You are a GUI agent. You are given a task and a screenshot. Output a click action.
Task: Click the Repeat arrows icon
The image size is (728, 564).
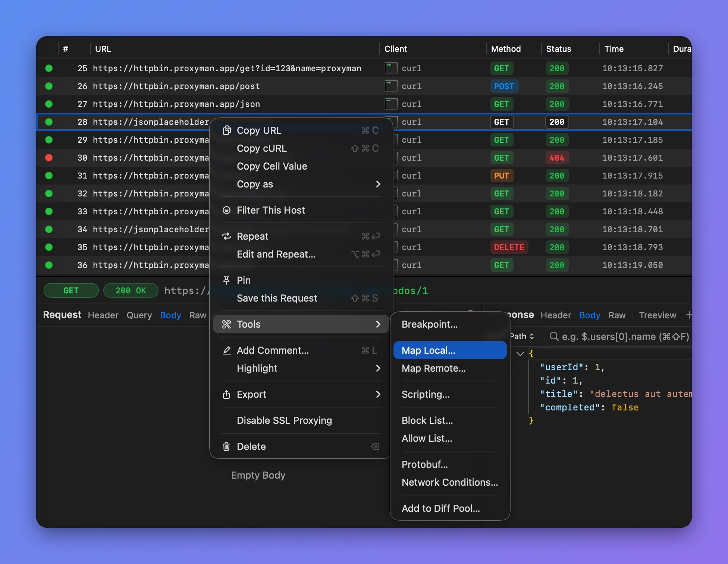pyautogui.click(x=226, y=236)
